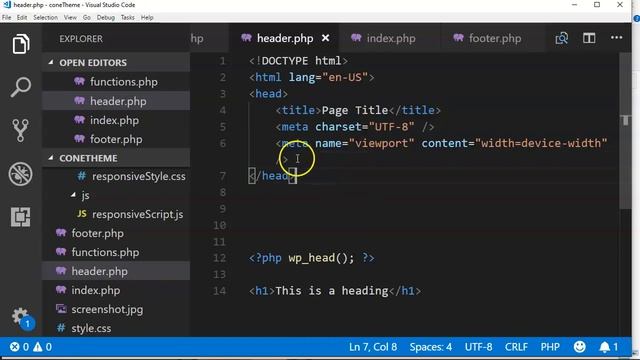Screen dimensions: 640x360
Task: Open functions.php in CONETHEME folder
Action: (x=116, y=252)
